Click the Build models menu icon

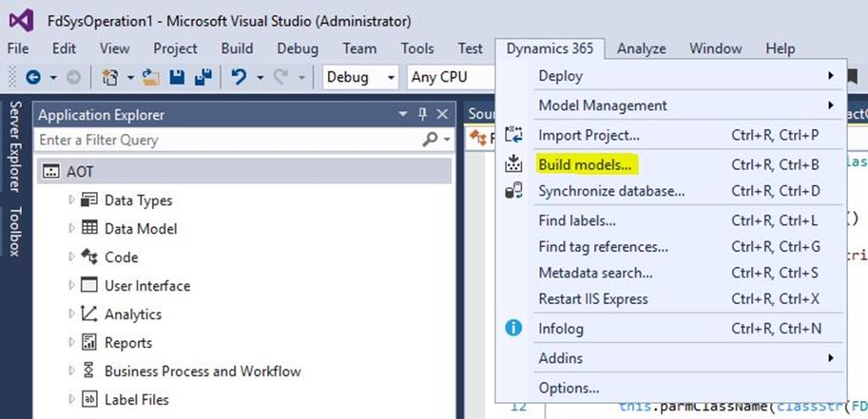[x=513, y=164]
